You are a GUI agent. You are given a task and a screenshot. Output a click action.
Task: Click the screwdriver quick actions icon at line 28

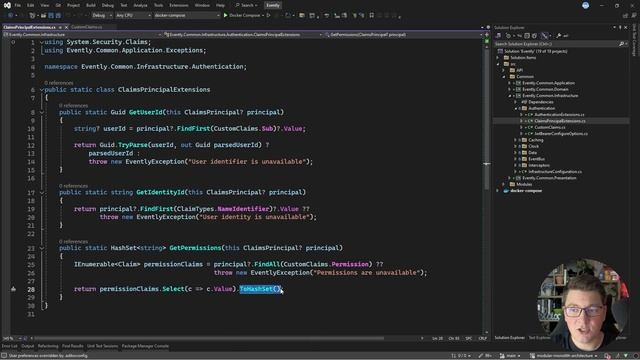[x=13, y=289]
